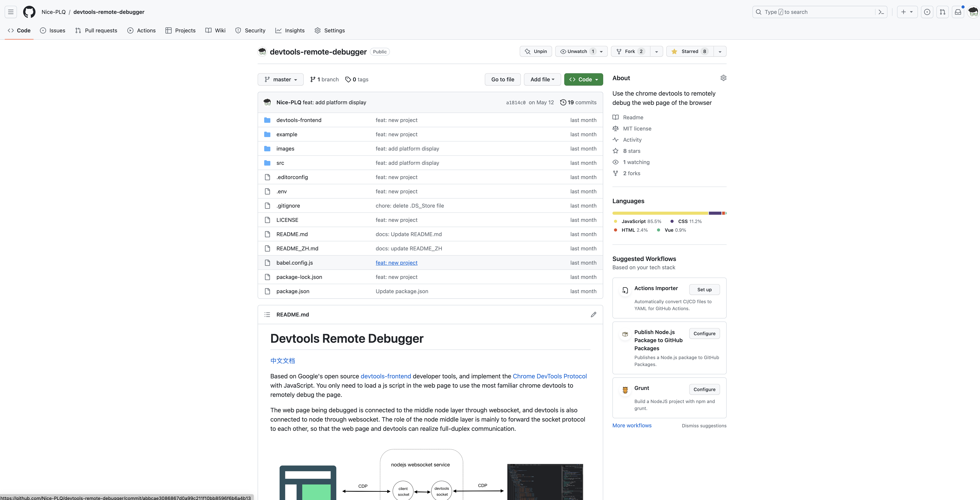This screenshot has width=980, height=500.
Task: Open the Wiki tab
Action: coord(215,30)
